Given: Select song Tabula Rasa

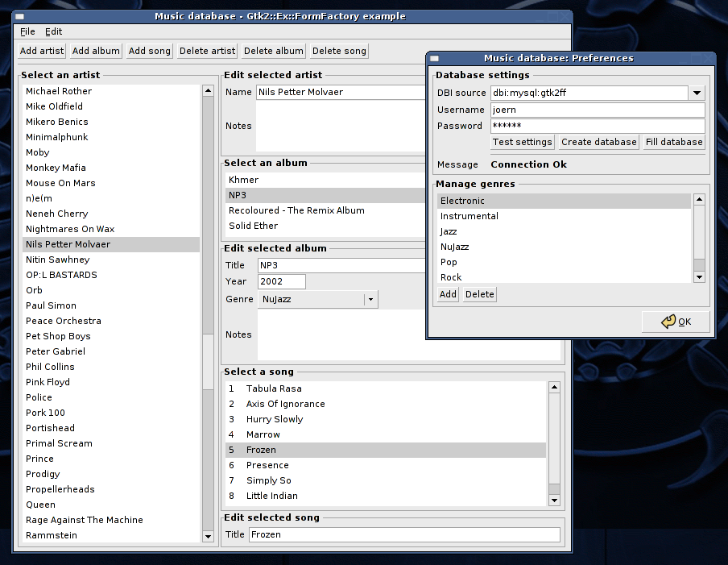Looking at the screenshot, I should (x=386, y=388).
